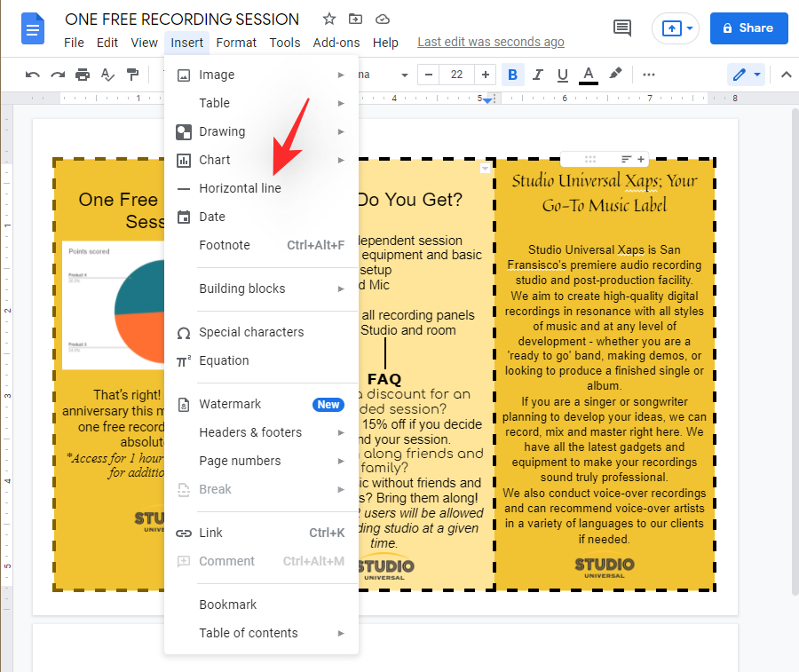The height and width of the screenshot is (672, 799).
Task: Grab the table column drag handle
Action: [590, 160]
